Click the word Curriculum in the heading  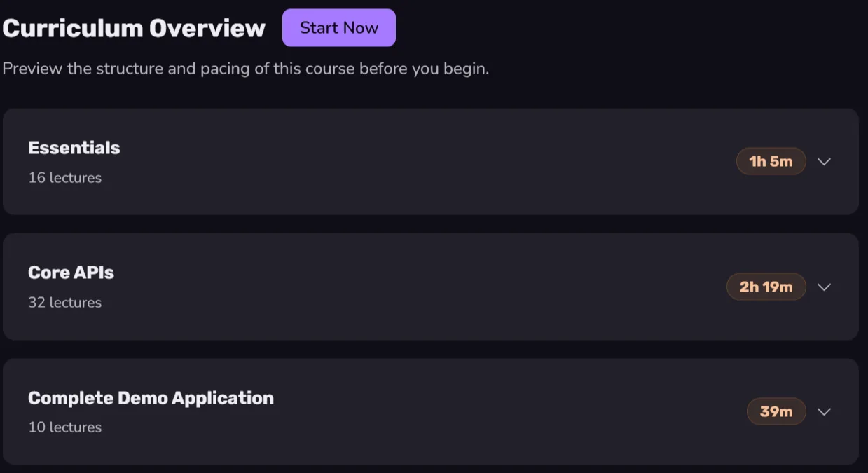click(x=74, y=29)
